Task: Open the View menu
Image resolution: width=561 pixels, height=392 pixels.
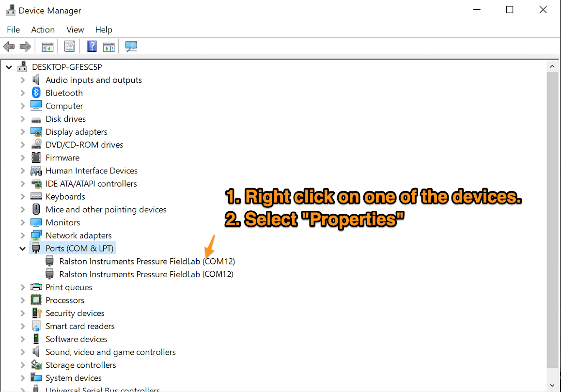Action: [75, 30]
